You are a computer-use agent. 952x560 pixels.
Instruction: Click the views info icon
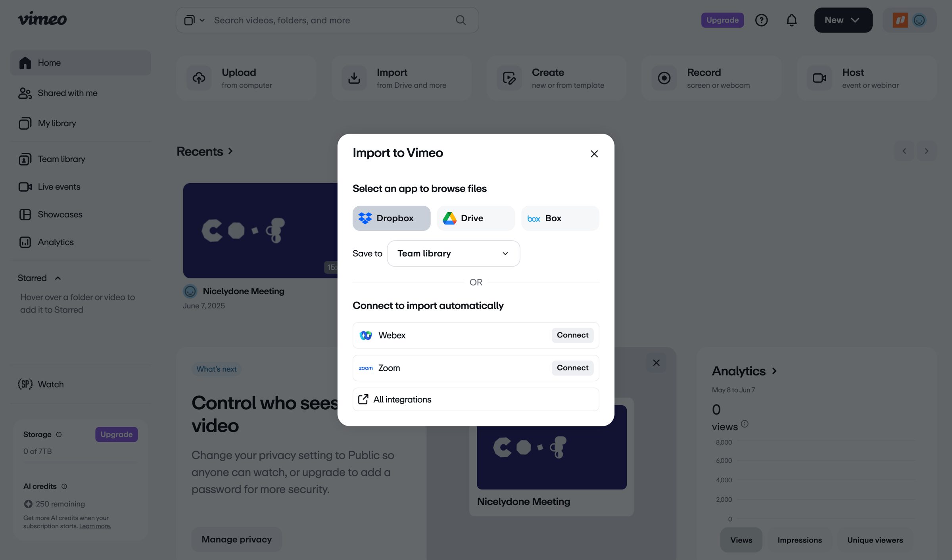pyautogui.click(x=745, y=424)
